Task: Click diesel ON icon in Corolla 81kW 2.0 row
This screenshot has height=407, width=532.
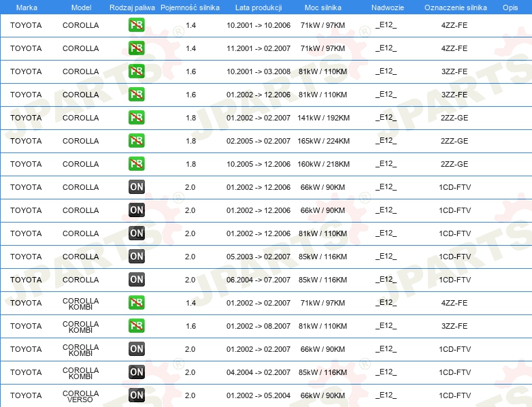Action: pyautogui.click(x=136, y=233)
